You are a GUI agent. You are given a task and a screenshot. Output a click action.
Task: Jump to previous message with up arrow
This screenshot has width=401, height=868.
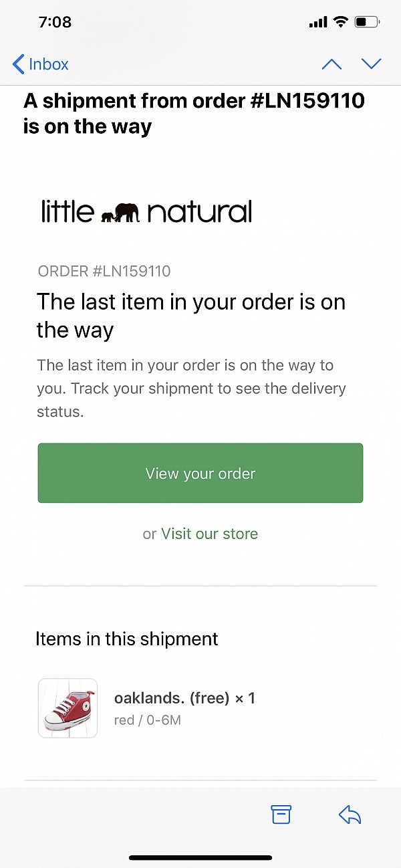click(331, 64)
